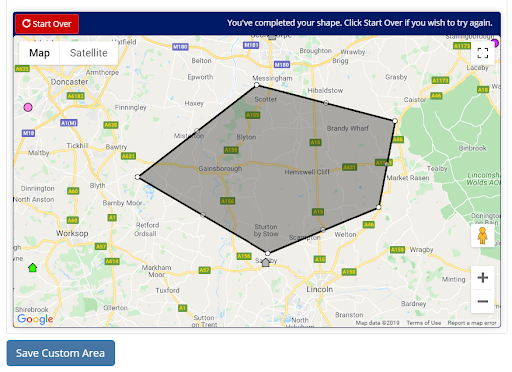The image size is (512, 372).
Task: Select polygon vertex near Caistor
Action: [395, 121]
